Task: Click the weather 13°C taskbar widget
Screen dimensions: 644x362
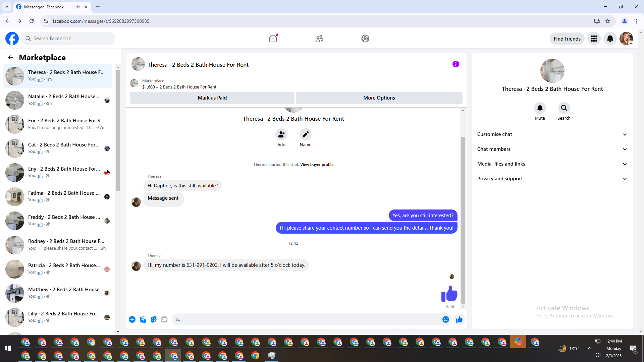Action: 569,349
